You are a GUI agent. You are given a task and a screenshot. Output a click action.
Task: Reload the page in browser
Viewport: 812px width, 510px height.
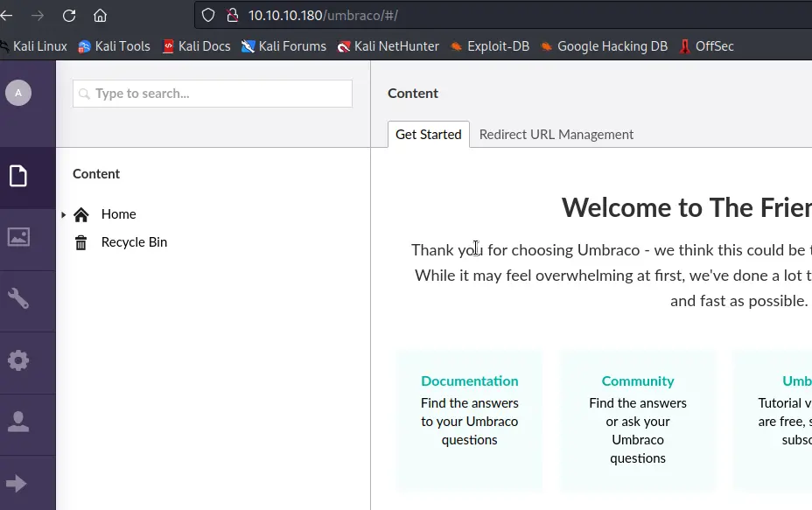[x=69, y=16]
